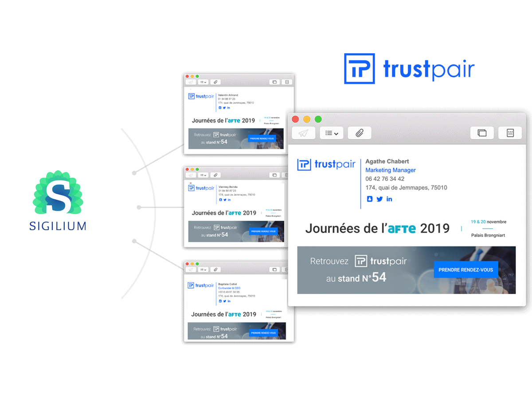This screenshot has width=532, height=400.
Task: Click "Palais Brongniart" in Agathe Chabert's window
Action: pyautogui.click(x=488, y=235)
